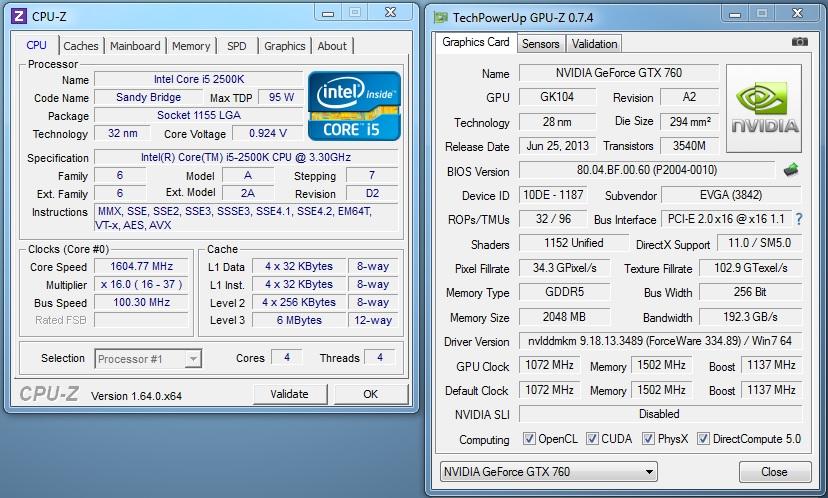Open the About tab in CPU-Z
828x498 pixels.
coord(332,46)
